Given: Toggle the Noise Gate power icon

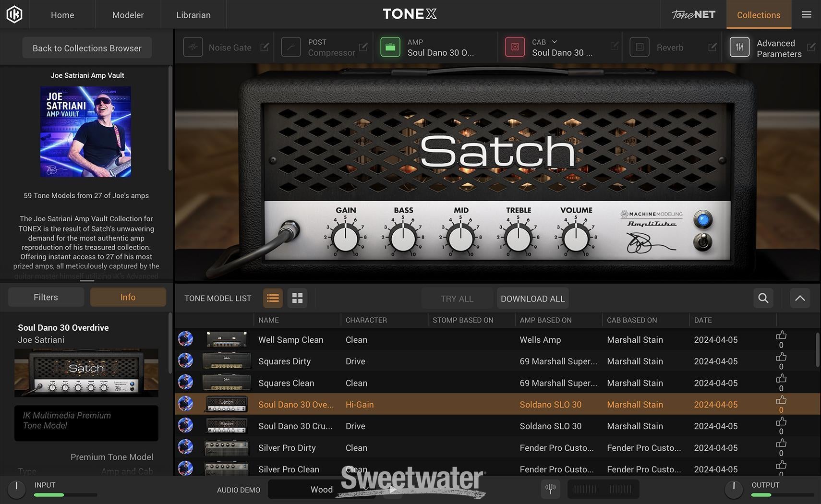Looking at the screenshot, I should coord(193,47).
